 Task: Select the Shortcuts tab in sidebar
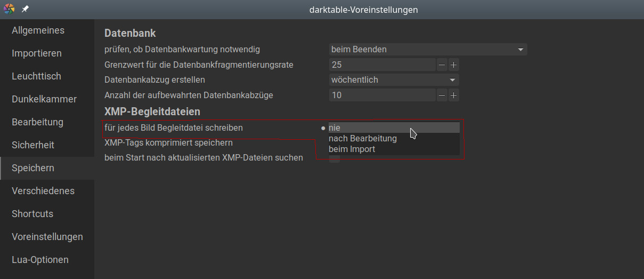click(x=32, y=214)
